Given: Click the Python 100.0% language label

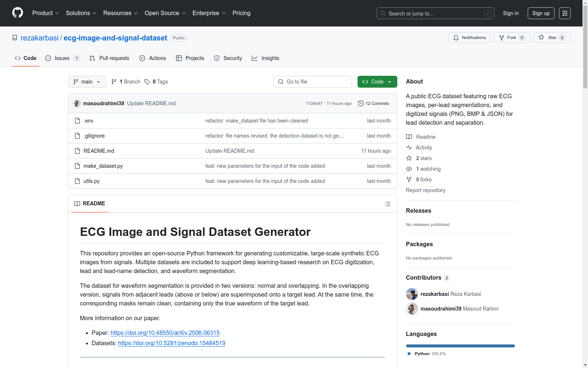Looking at the screenshot, I should (427, 354).
